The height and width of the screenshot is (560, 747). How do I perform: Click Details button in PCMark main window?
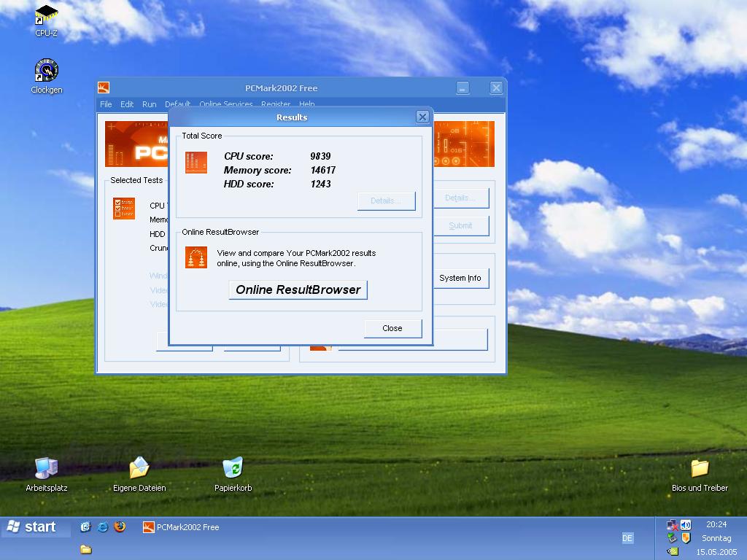(460, 198)
